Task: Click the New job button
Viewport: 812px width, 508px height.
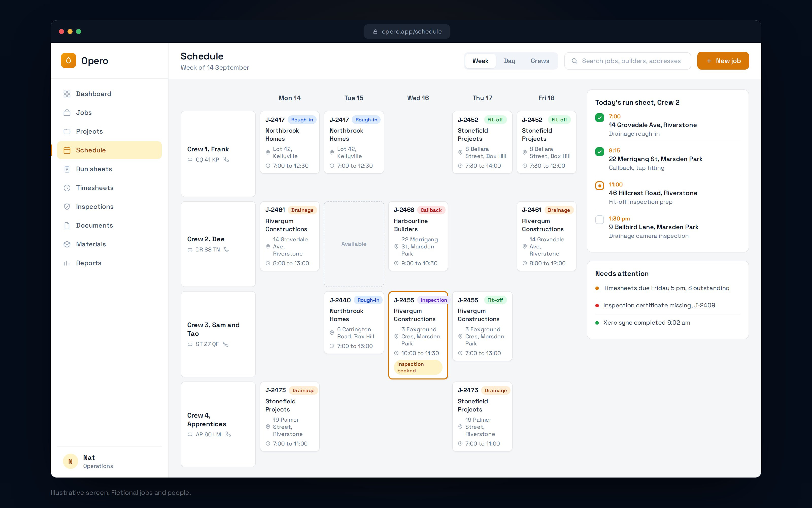Action: 723,61
